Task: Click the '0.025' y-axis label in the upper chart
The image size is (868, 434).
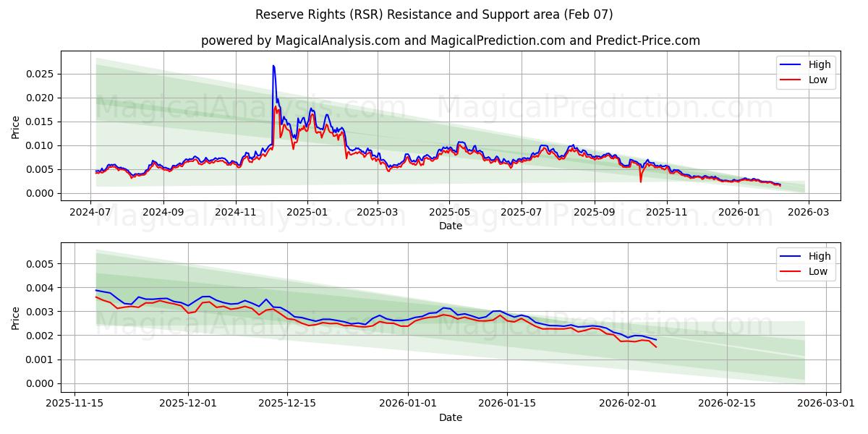Action: pyautogui.click(x=41, y=74)
